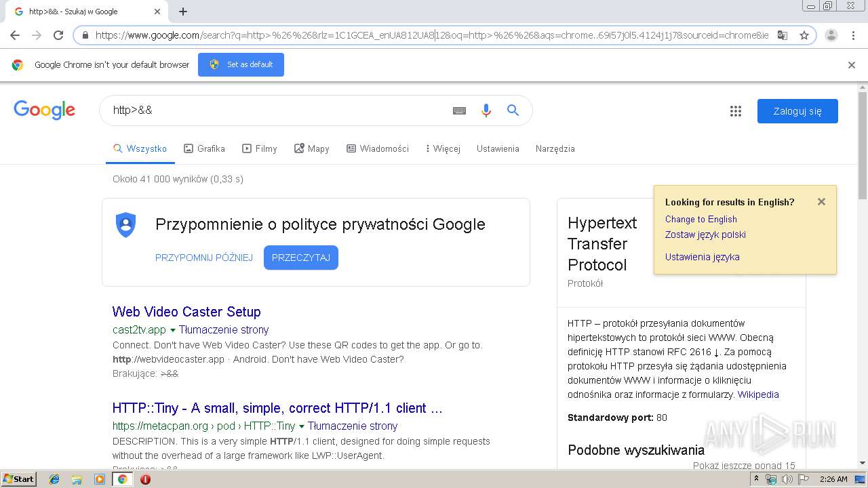Click the Chrome taskbar icon
This screenshot has width=868, height=488.
122,479
